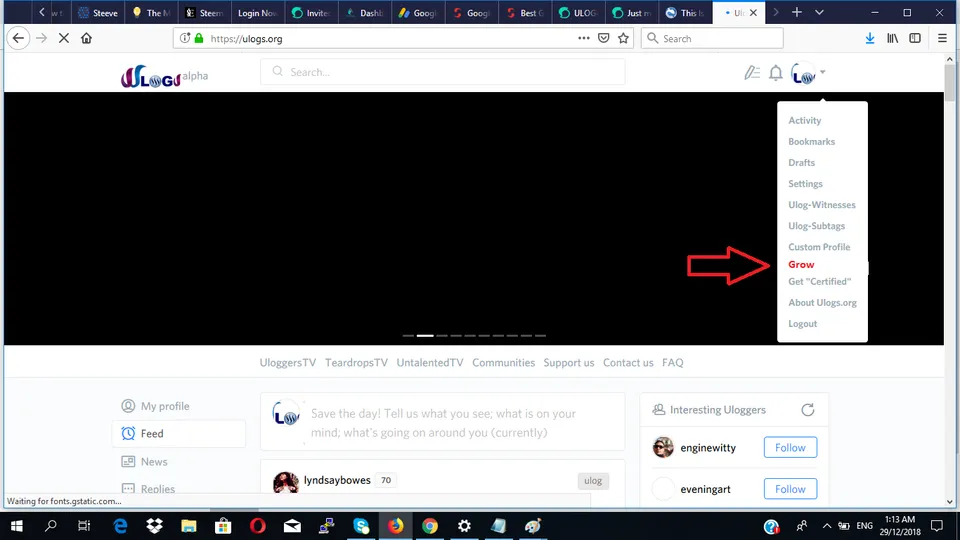The width and height of the screenshot is (960, 540).
Task: Click the Ulogs site search field
Action: click(x=443, y=72)
